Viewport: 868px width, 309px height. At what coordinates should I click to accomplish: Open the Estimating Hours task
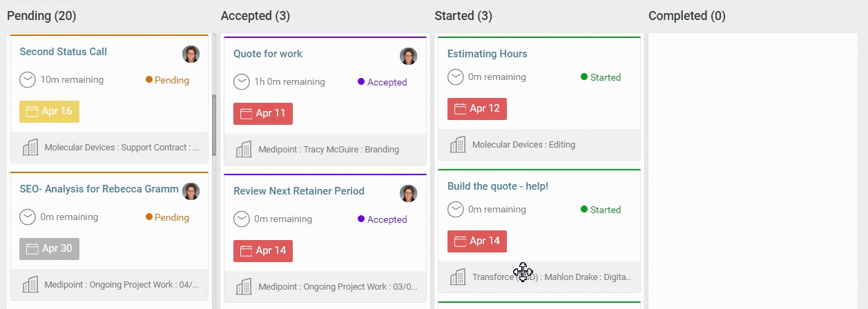pyautogui.click(x=487, y=54)
